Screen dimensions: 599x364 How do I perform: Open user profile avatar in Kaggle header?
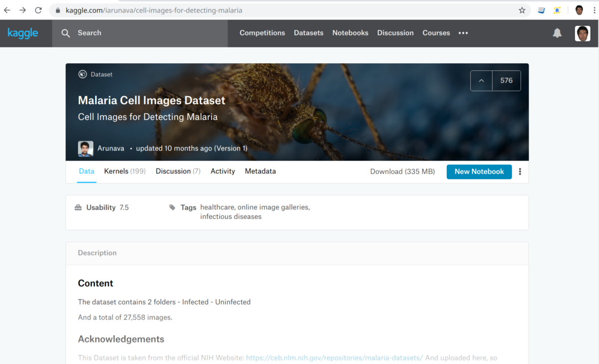(x=582, y=33)
